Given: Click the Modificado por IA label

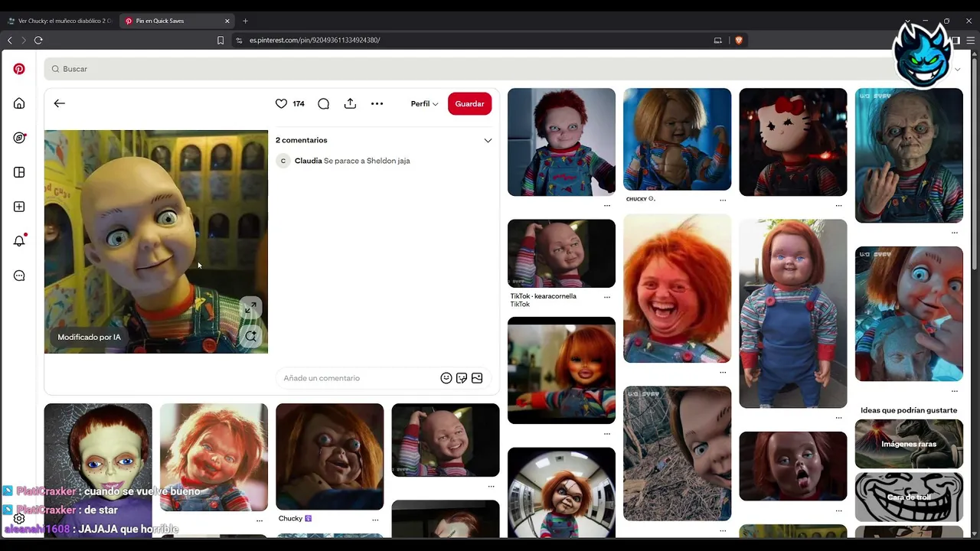Looking at the screenshot, I should click(x=90, y=337).
